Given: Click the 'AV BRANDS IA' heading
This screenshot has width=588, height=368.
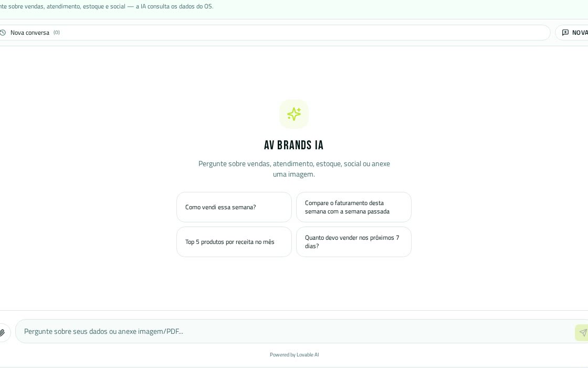Looking at the screenshot, I should coord(293,145).
